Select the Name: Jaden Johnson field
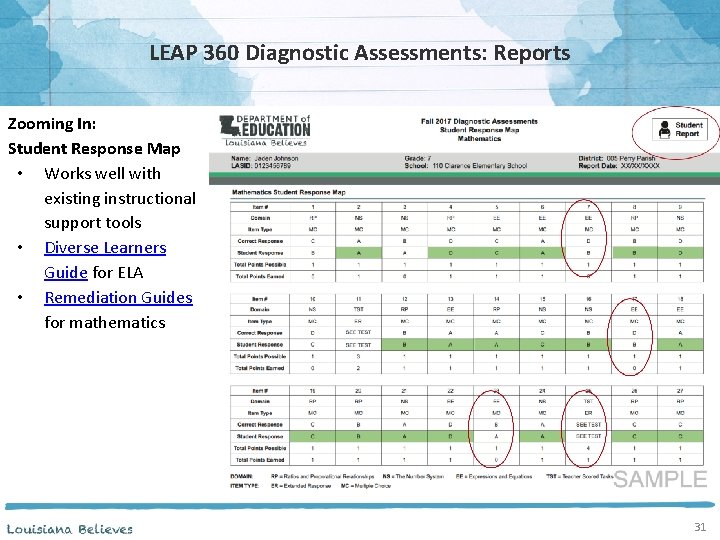The height and width of the screenshot is (540, 720). coord(264,158)
